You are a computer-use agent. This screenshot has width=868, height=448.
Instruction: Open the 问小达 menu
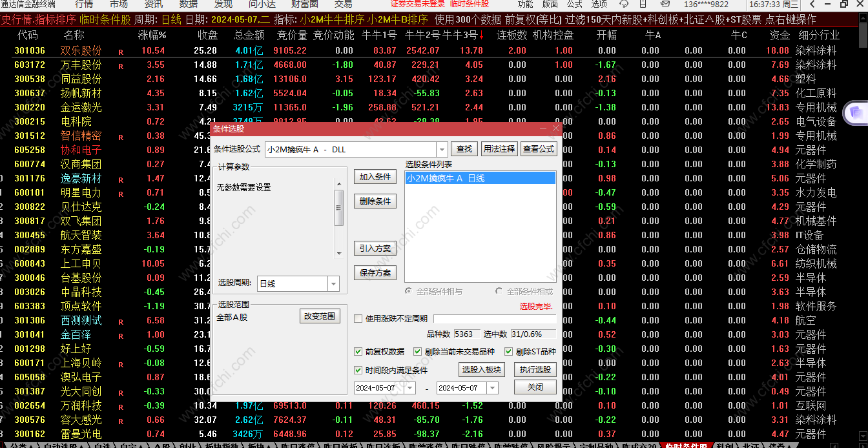[262, 4]
